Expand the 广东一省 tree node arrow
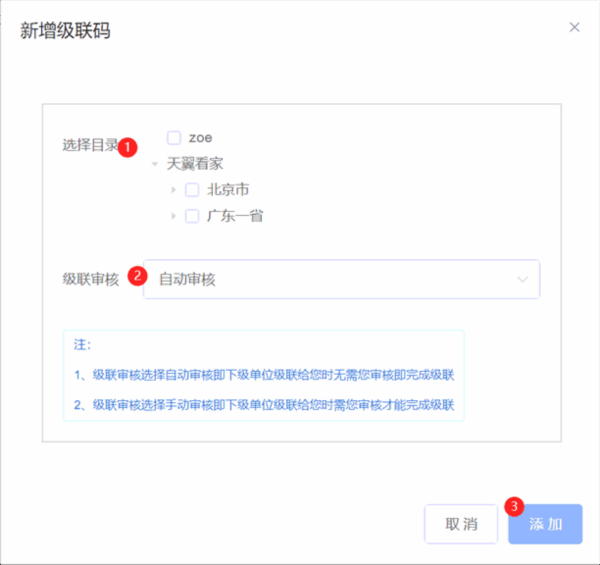The width and height of the screenshot is (600, 565). tap(174, 215)
